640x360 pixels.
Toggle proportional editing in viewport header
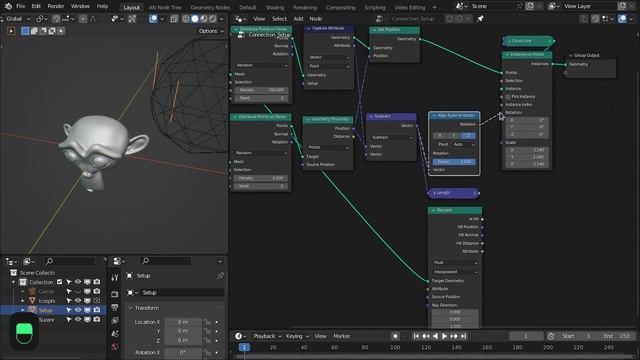click(83, 19)
